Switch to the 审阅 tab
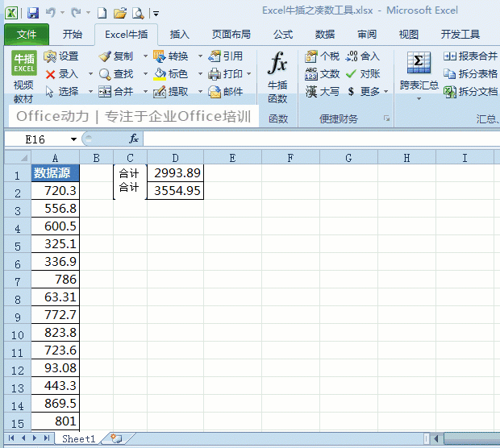 click(367, 35)
